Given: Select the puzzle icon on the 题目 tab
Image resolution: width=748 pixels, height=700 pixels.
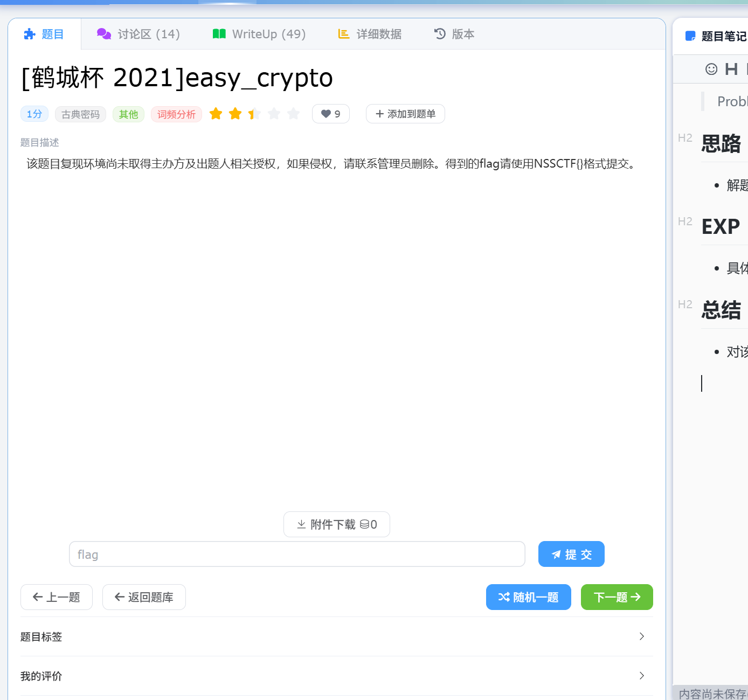Looking at the screenshot, I should tap(30, 33).
